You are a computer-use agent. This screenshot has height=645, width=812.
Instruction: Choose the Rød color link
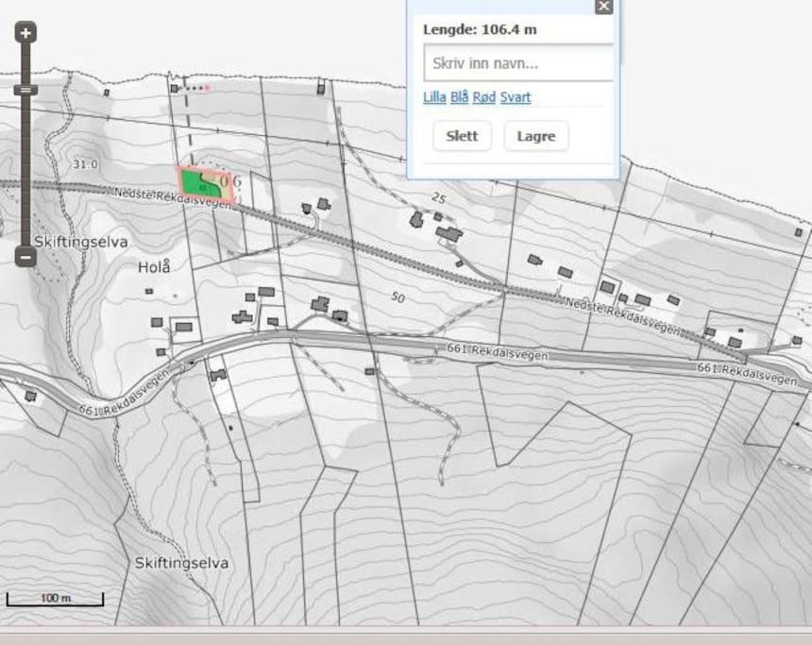[x=484, y=97]
